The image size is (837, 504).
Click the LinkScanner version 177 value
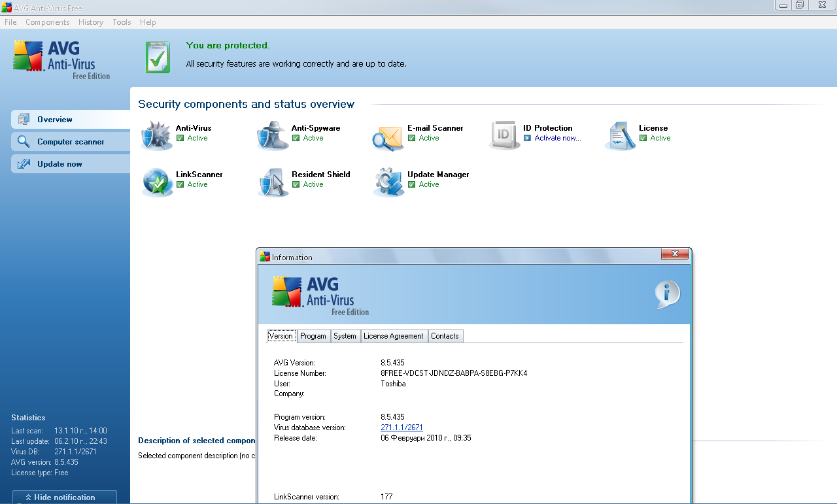pyautogui.click(x=386, y=497)
